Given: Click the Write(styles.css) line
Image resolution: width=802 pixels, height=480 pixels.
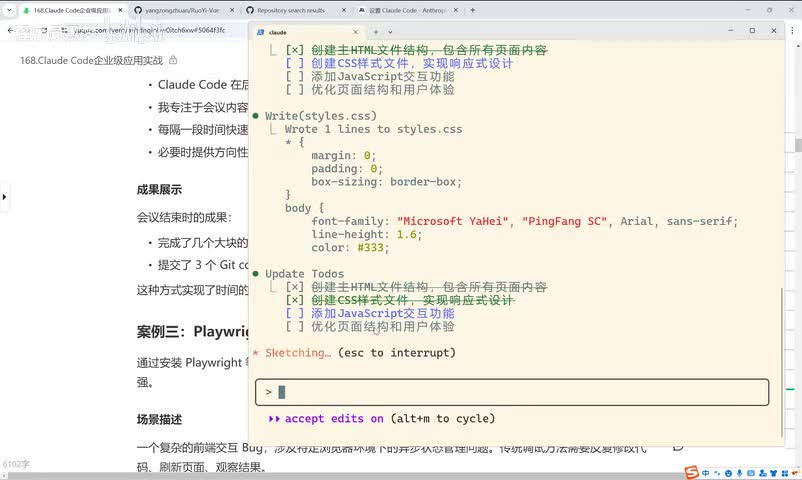Looking at the screenshot, I should pos(321,116).
